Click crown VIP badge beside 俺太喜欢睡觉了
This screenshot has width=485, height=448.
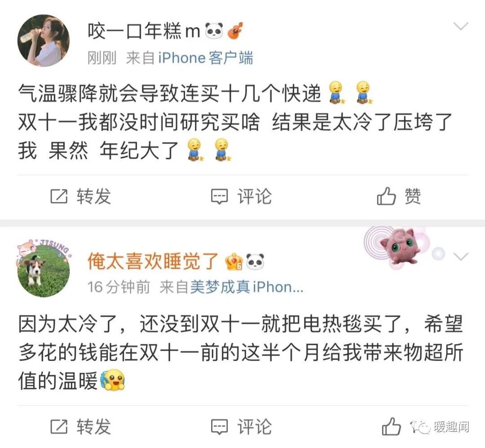234,262
